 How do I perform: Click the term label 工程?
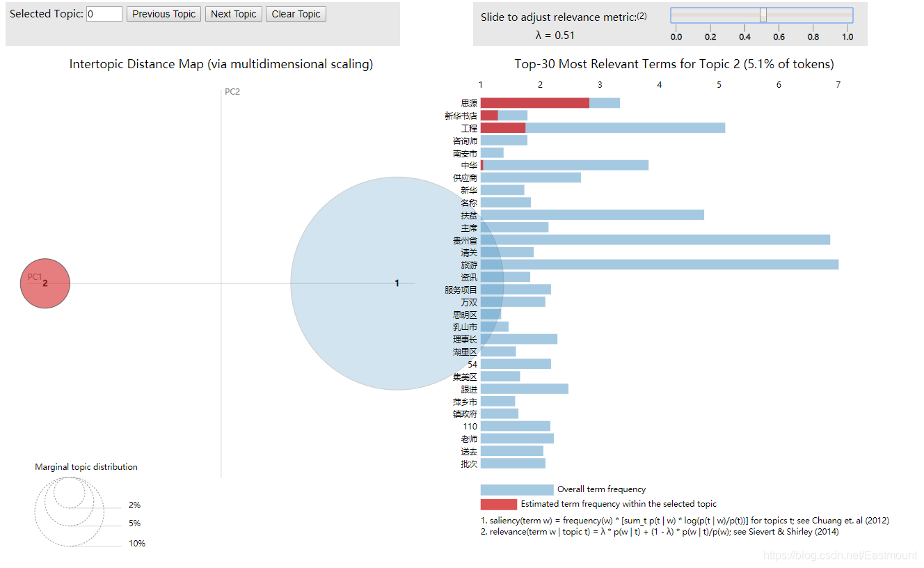[x=469, y=128]
